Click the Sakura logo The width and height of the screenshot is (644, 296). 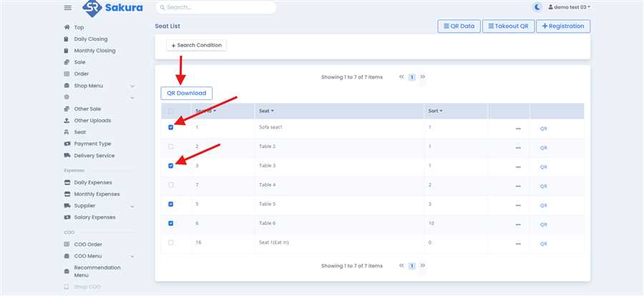tap(112, 8)
